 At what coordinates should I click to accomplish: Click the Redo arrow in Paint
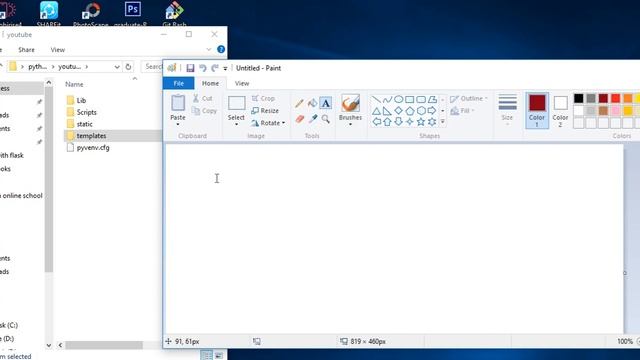(x=215, y=68)
